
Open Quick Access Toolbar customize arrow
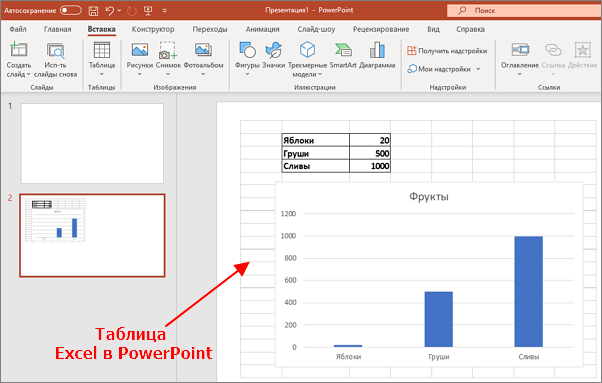165,11
